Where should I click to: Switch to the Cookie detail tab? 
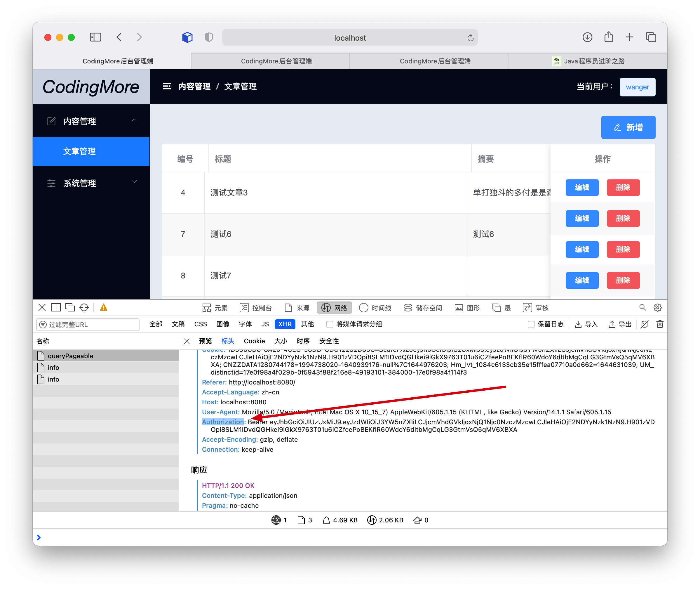pyautogui.click(x=254, y=341)
